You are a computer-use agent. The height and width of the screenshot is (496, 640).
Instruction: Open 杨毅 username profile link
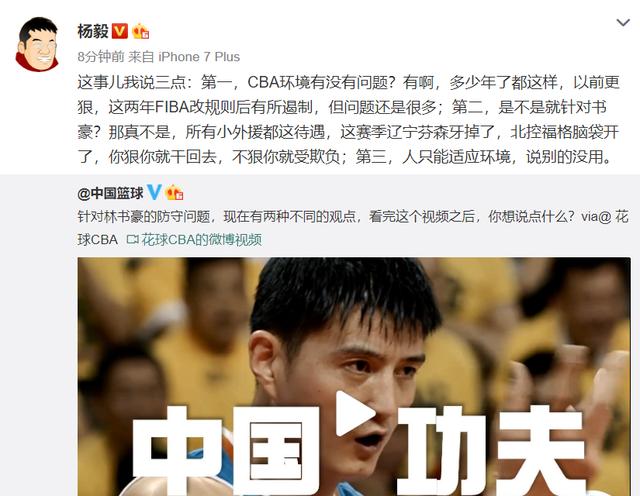point(93,31)
